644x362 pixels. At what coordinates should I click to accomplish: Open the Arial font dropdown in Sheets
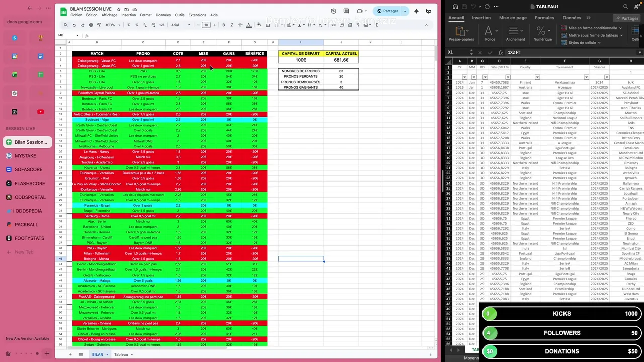coord(181,25)
